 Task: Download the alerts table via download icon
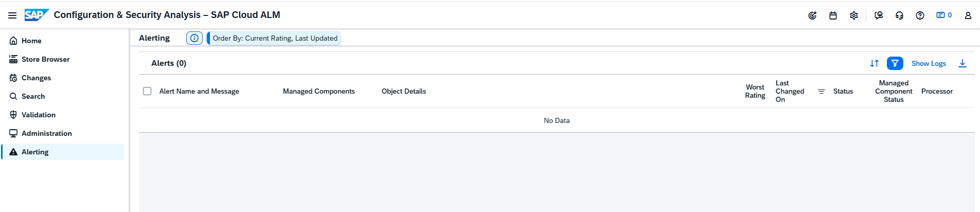962,63
